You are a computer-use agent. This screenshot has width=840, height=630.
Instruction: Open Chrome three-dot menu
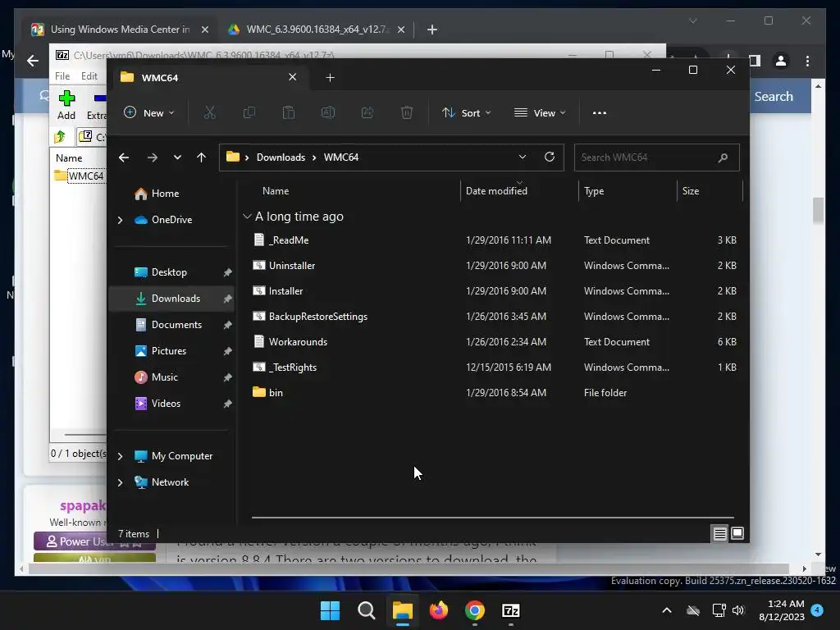tap(807, 61)
